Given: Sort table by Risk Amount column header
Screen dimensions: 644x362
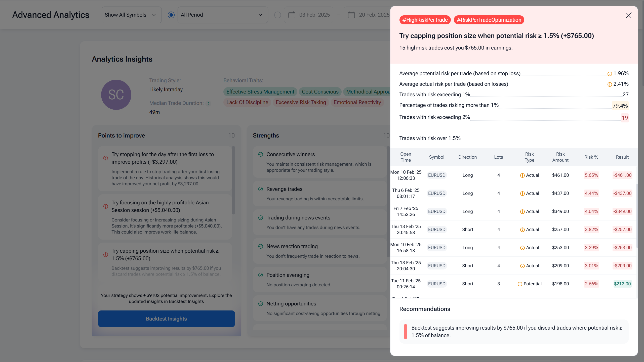Looking at the screenshot, I should click(x=560, y=157).
